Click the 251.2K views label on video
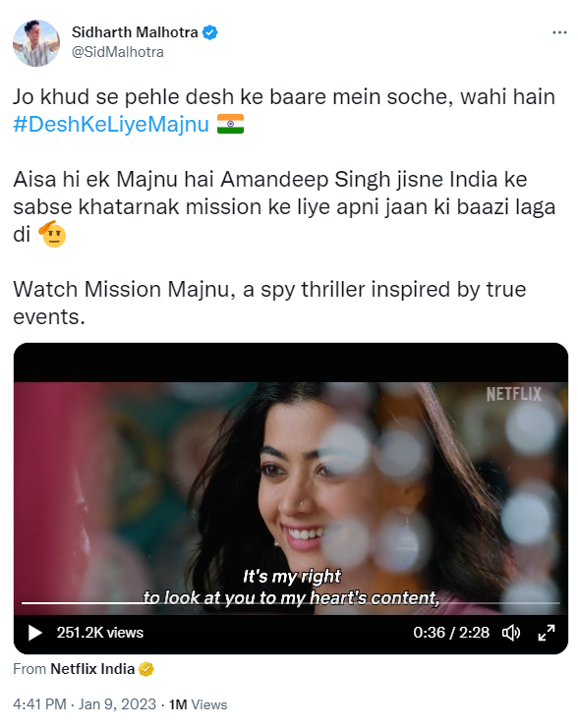This screenshot has width=578, height=728. [100, 633]
